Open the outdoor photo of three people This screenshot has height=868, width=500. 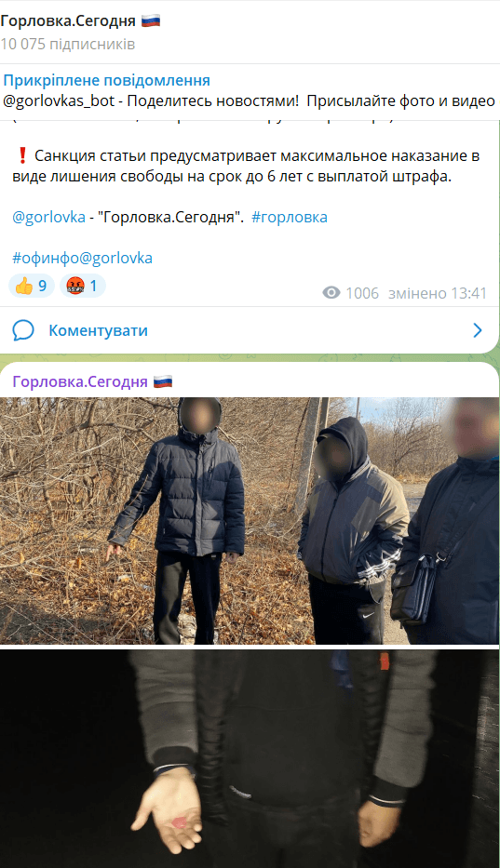click(250, 521)
